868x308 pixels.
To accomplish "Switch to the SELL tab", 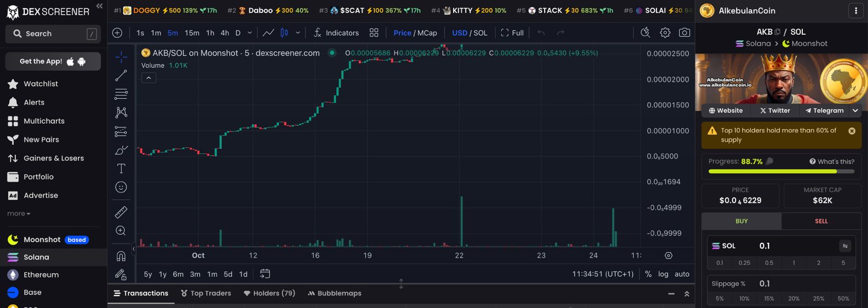I will 821,221.
